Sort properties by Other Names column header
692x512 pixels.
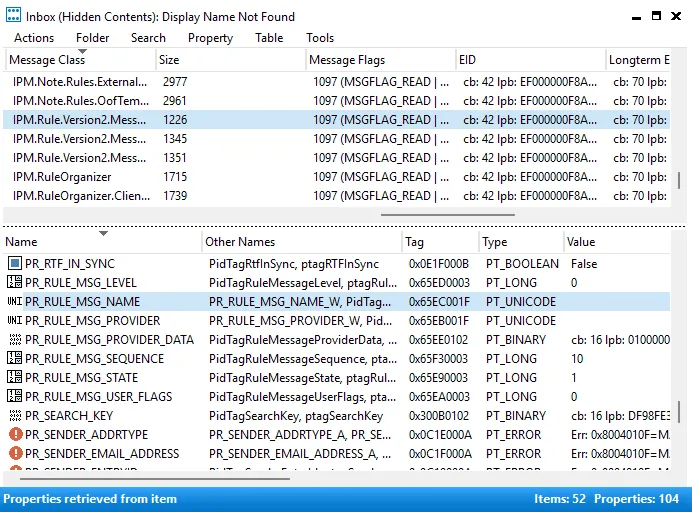(302, 242)
